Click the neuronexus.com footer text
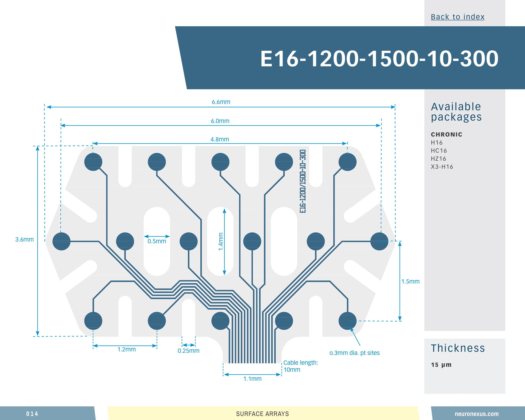The image size is (525, 420). pos(477,414)
